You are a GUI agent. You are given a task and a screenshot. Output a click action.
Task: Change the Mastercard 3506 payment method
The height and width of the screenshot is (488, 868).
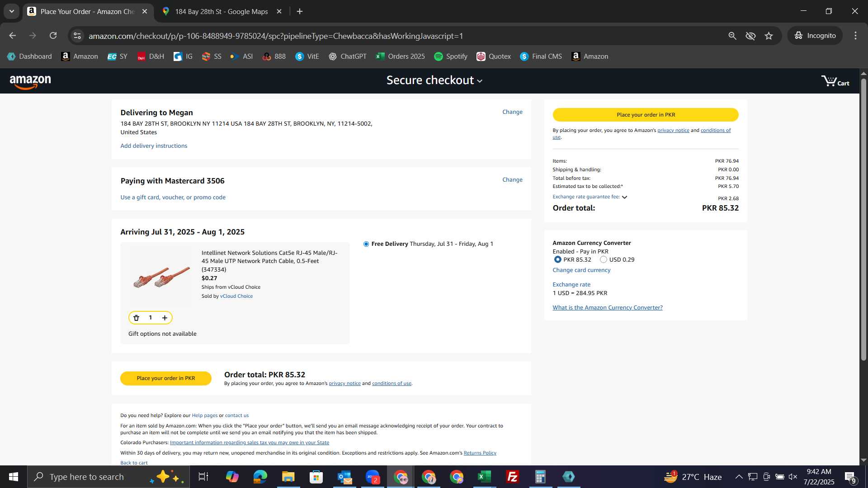pos(512,180)
